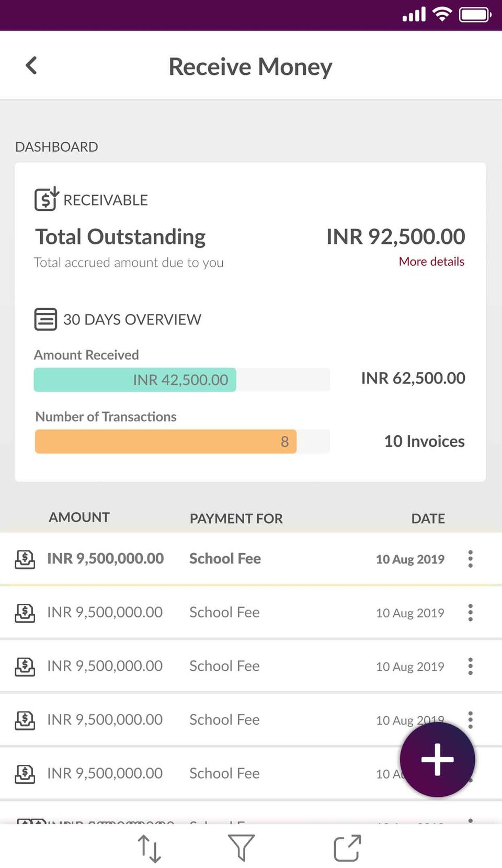
Task: Open the three-dot menu for third transaction
Action: (471, 666)
